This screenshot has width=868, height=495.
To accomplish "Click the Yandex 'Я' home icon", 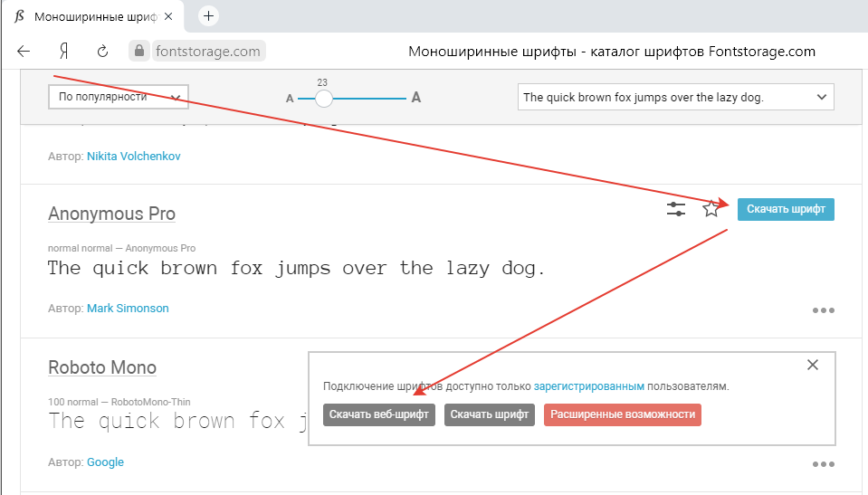I will (64, 52).
